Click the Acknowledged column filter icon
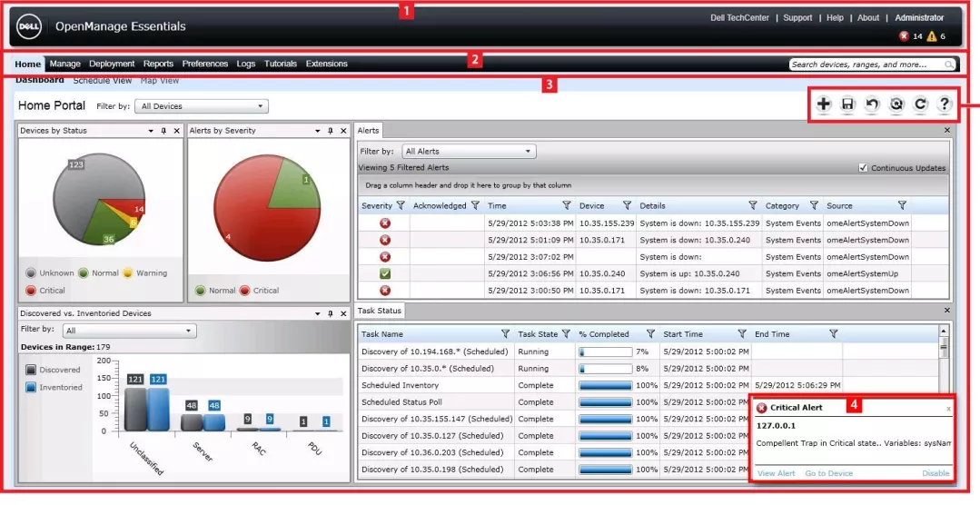This screenshot has width=980, height=505. click(475, 205)
